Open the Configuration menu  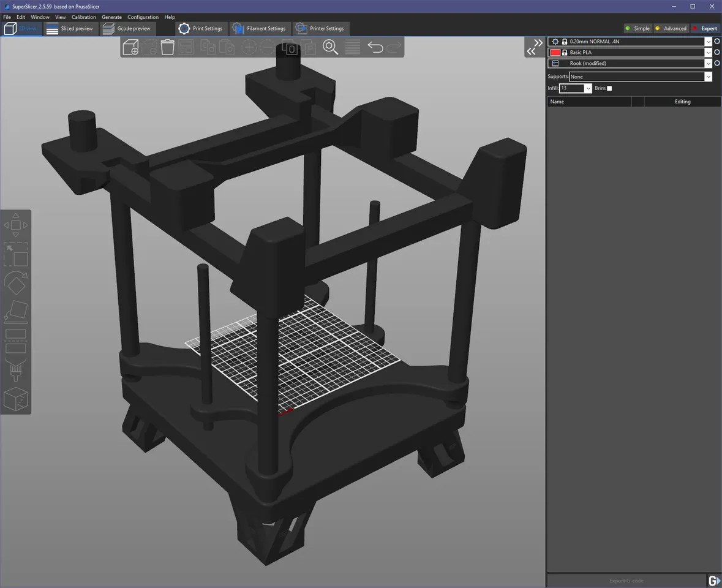click(x=143, y=17)
